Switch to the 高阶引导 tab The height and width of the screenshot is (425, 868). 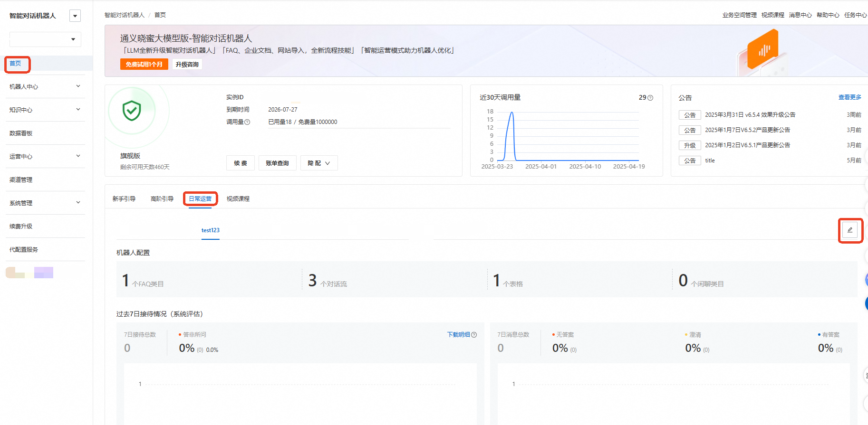pos(162,199)
